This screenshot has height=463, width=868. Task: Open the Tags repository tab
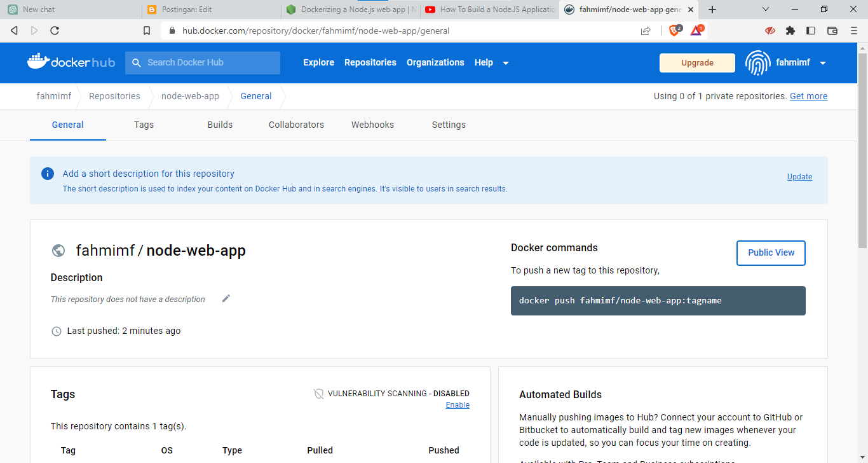[144, 125]
